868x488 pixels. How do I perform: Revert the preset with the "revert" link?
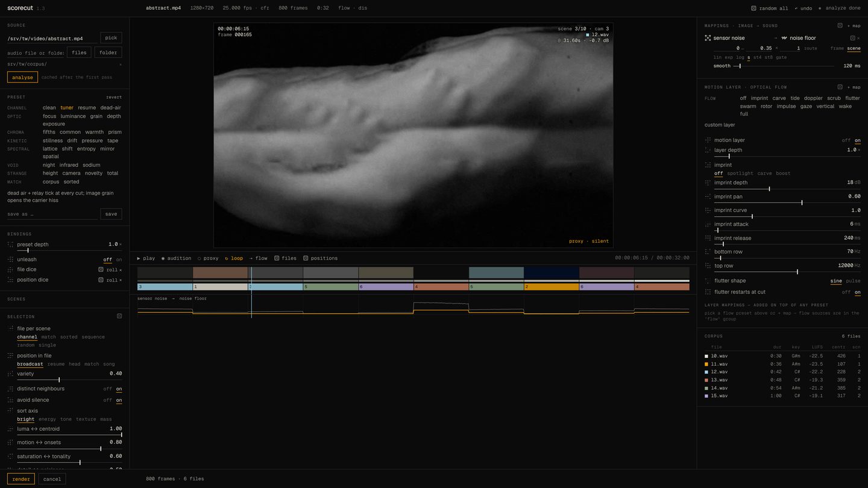tap(114, 97)
